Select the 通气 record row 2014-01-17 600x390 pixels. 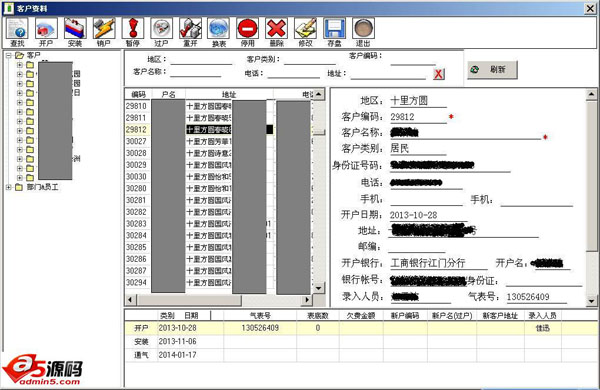click(x=362, y=355)
